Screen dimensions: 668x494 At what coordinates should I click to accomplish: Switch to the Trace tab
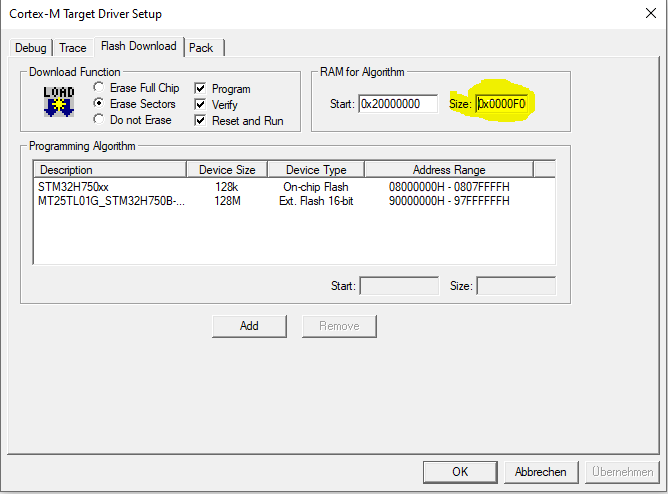[x=73, y=48]
